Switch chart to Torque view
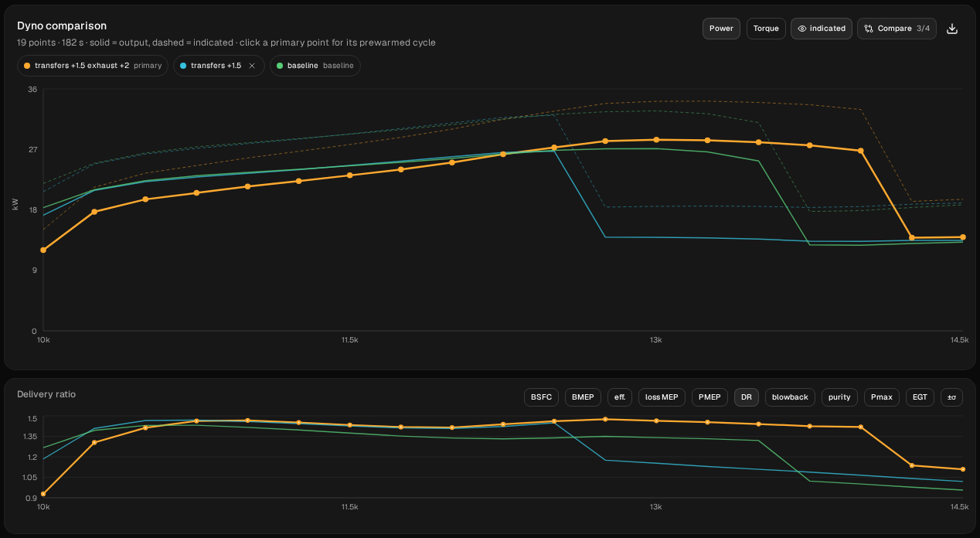980x538 pixels. pos(766,29)
